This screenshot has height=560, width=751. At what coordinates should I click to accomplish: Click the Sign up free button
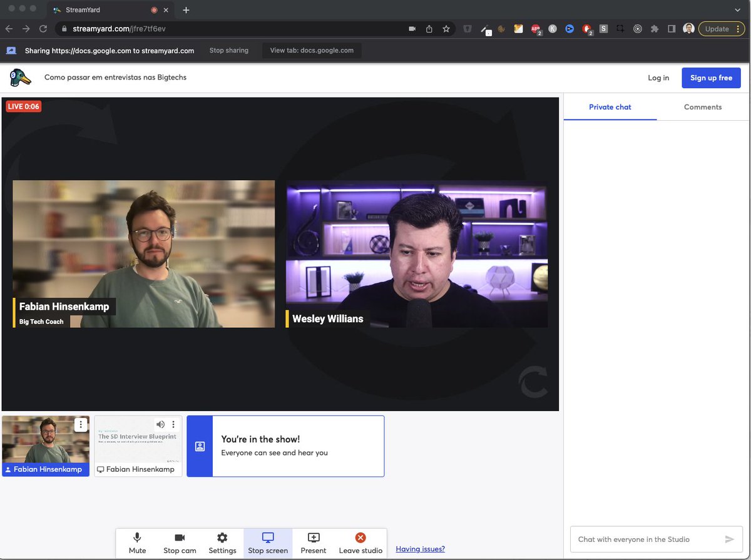click(x=711, y=78)
